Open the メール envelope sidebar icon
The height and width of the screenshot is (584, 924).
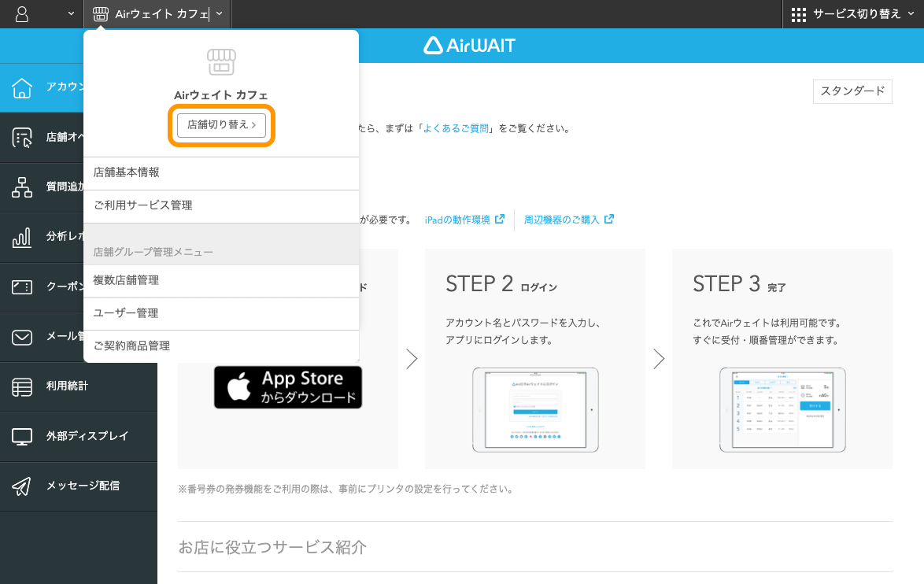pos(22,337)
